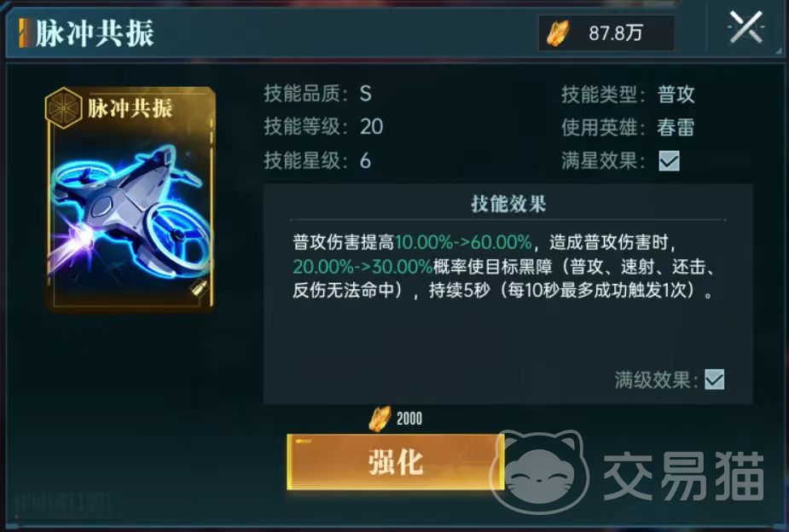The width and height of the screenshot is (789, 532).
Task: Toggle the 满星效果 checkbox
Action: coord(670,161)
